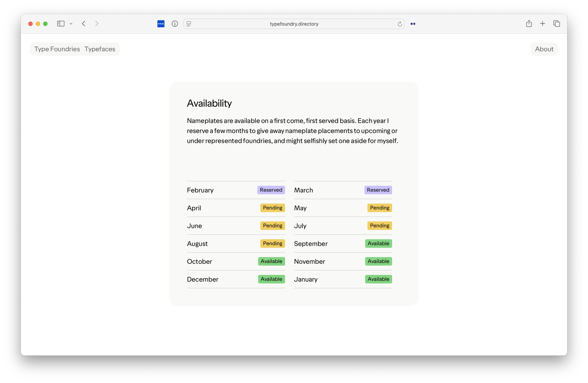The image size is (588, 383).
Task: Show the tab overview
Action: tap(556, 24)
